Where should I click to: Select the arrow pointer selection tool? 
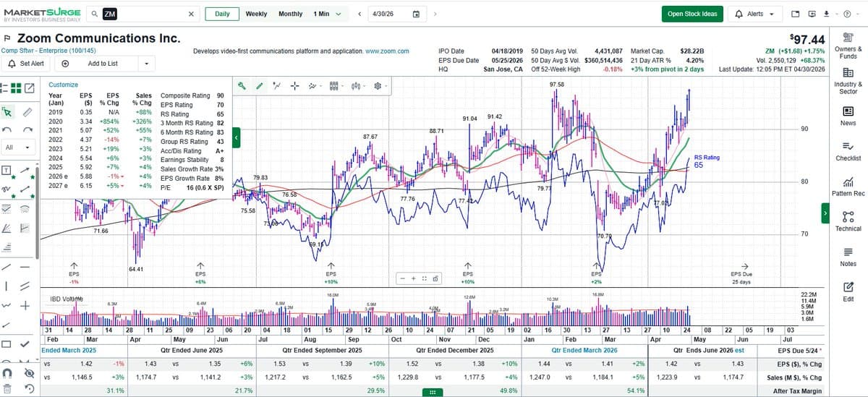8,112
